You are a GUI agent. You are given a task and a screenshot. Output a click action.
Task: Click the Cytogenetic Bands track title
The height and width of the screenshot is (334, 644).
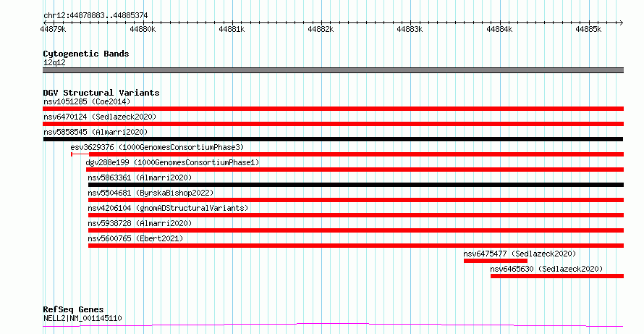(x=86, y=54)
